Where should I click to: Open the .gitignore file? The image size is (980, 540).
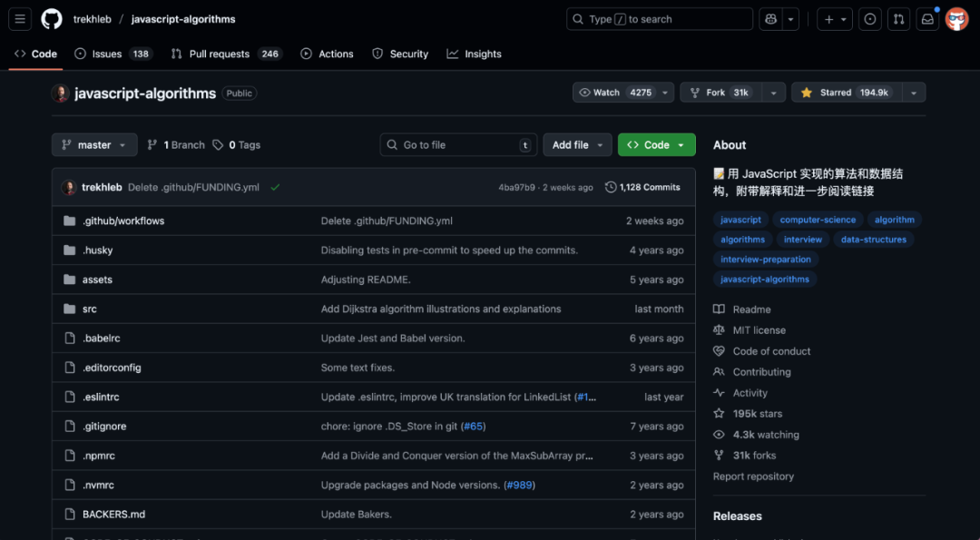pyautogui.click(x=104, y=427)
